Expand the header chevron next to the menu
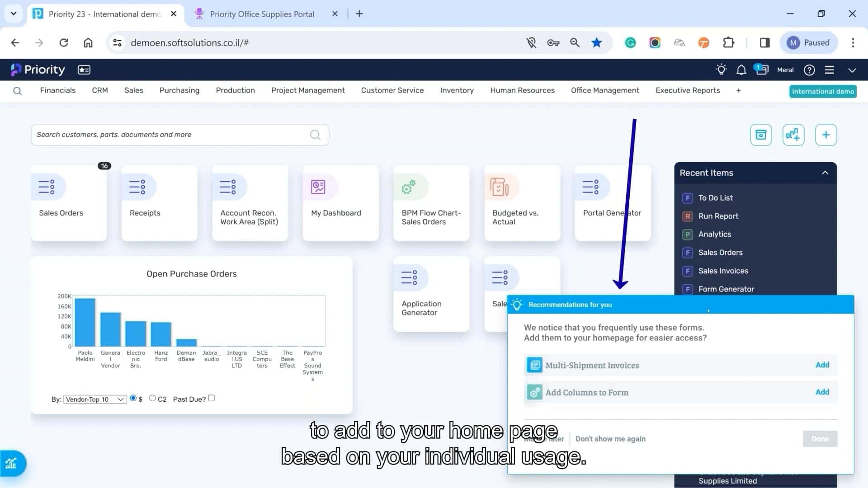Screen dimensions: 868x488 point(852,70)
